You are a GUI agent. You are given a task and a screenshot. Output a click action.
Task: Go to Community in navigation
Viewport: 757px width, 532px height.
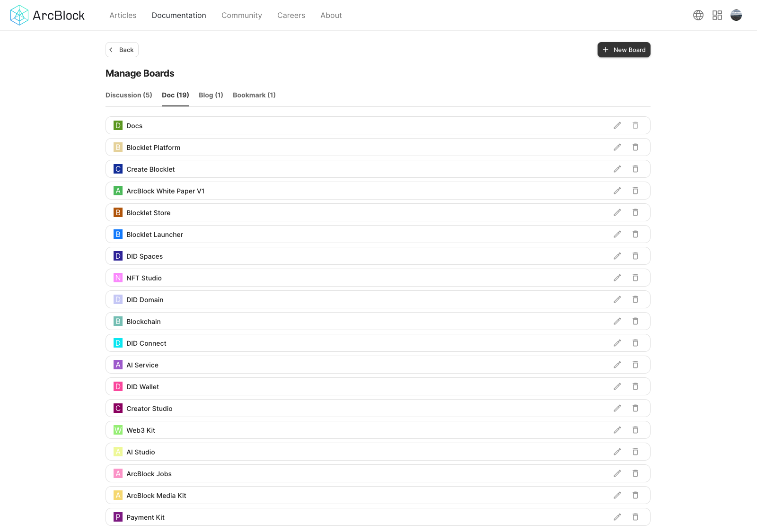pyautogui.click(x=241, y=15)
